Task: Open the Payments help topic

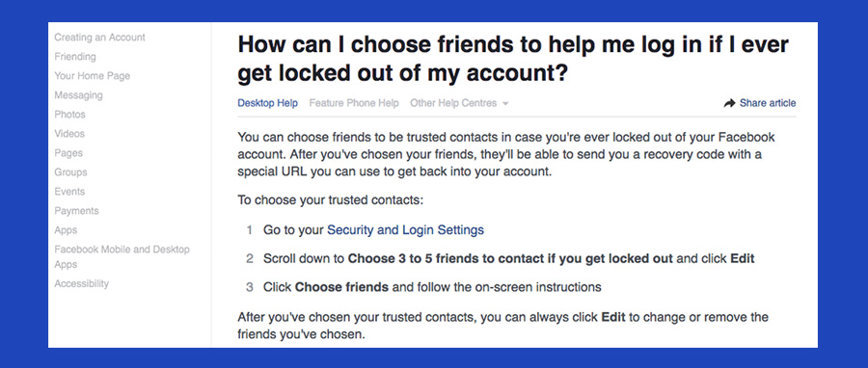Action: 76,211
